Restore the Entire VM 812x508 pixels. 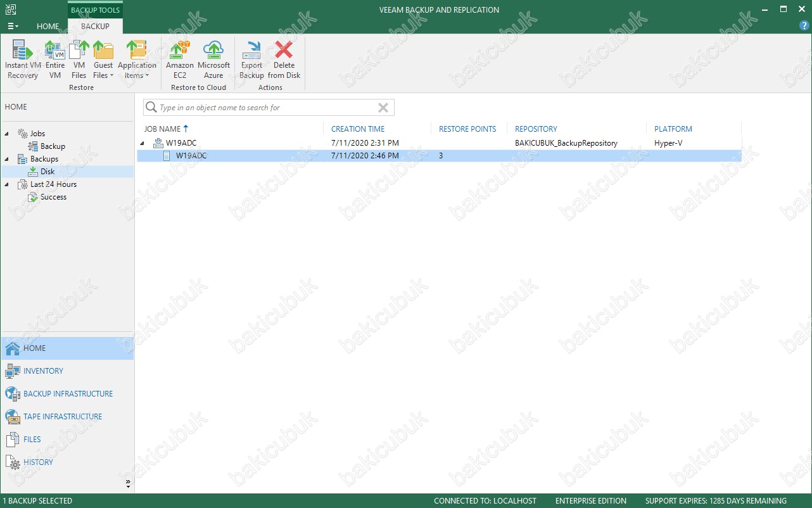55,60
